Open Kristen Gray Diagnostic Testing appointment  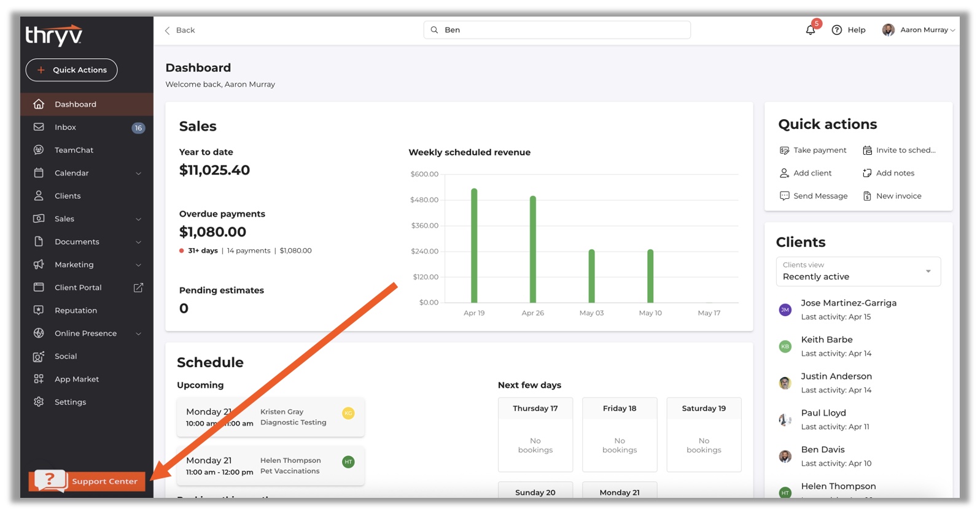point(271,417)
